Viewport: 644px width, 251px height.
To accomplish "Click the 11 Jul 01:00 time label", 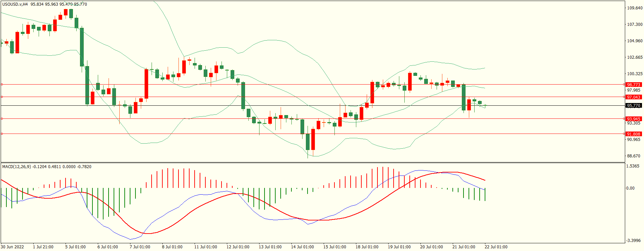I will [x=206, y=247].
